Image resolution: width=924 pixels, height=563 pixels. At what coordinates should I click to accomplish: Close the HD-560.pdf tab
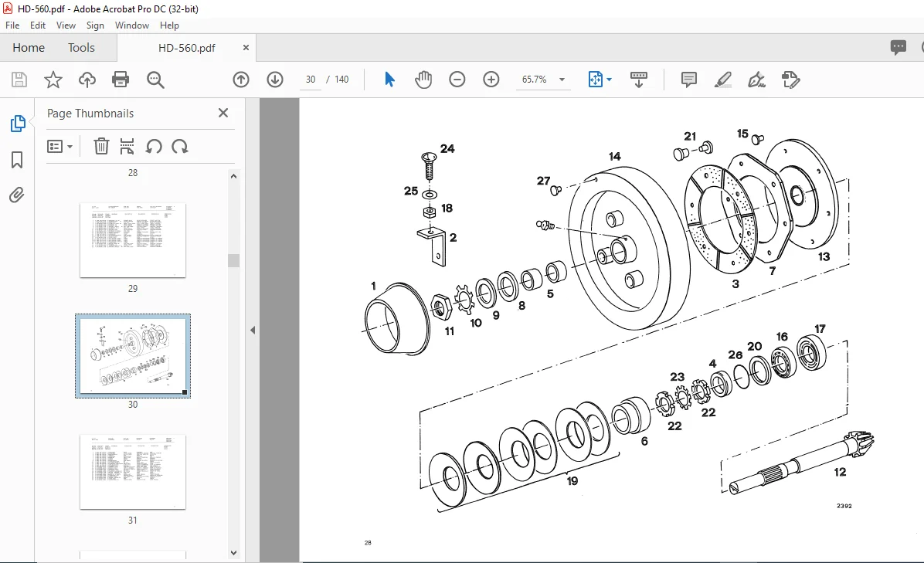coord(246,48)
